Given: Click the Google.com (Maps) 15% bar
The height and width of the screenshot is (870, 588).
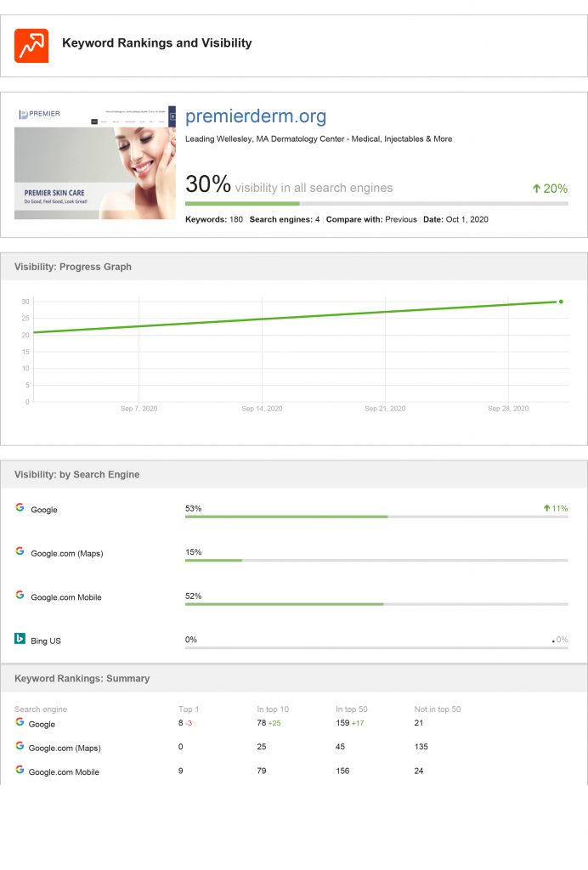Looking at the screenshot, I should coord(376,561).
